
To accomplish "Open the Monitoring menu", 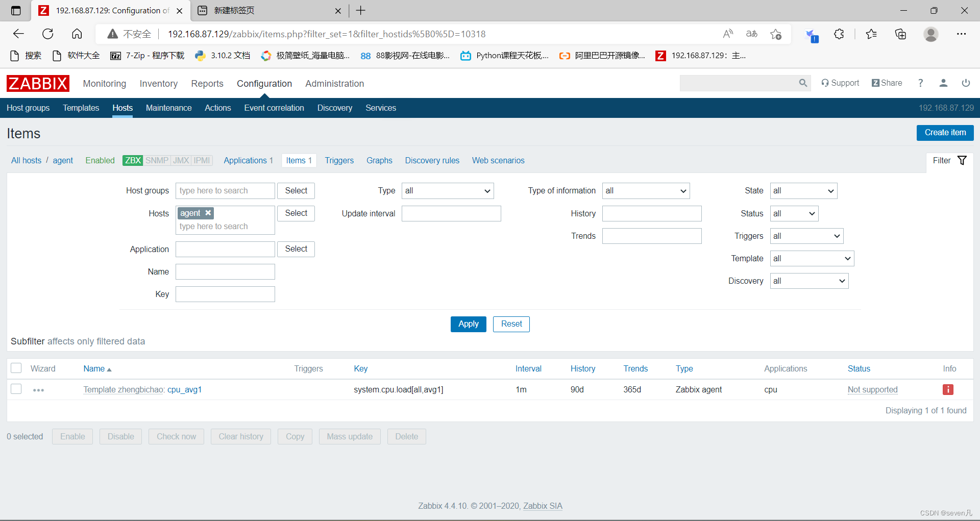I will point(105,84).
